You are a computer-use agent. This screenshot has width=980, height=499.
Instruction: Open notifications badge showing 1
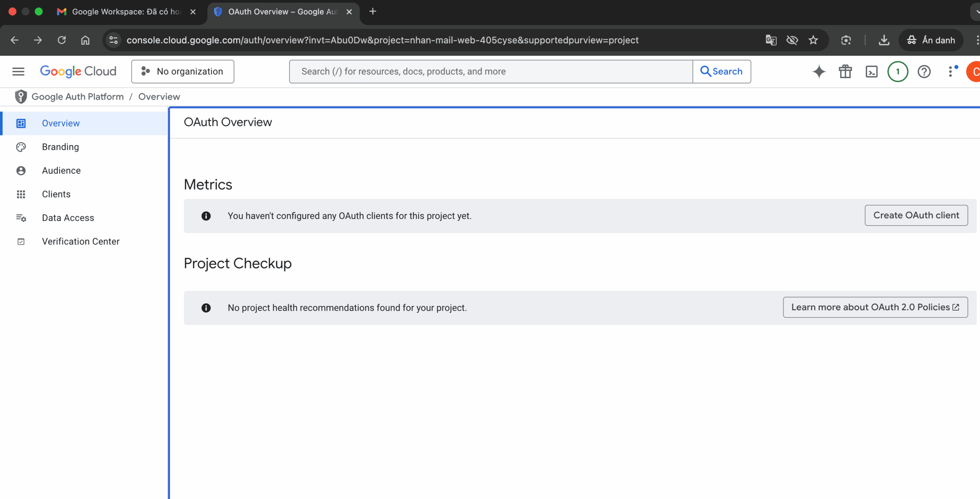pos(898,72)
